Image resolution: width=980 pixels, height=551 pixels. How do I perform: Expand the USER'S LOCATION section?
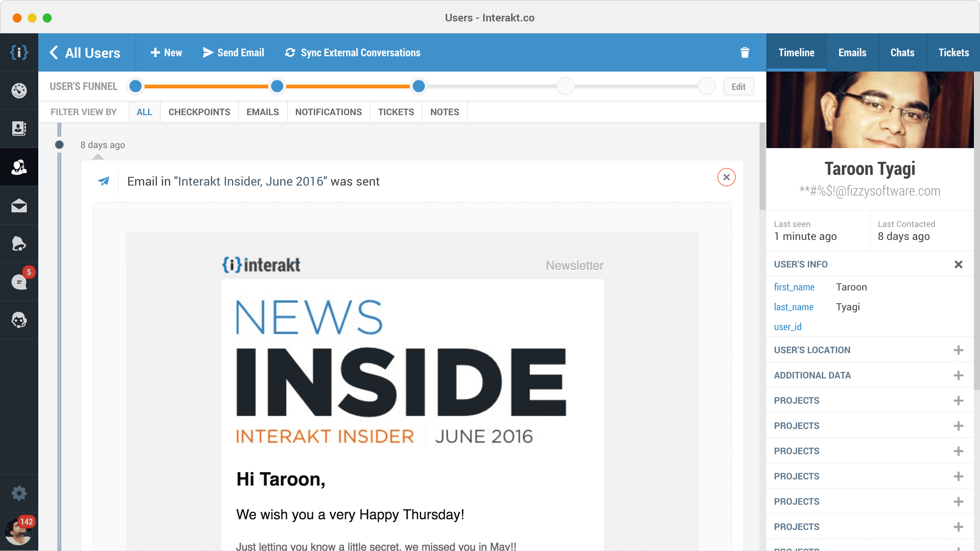pos(958,350)
